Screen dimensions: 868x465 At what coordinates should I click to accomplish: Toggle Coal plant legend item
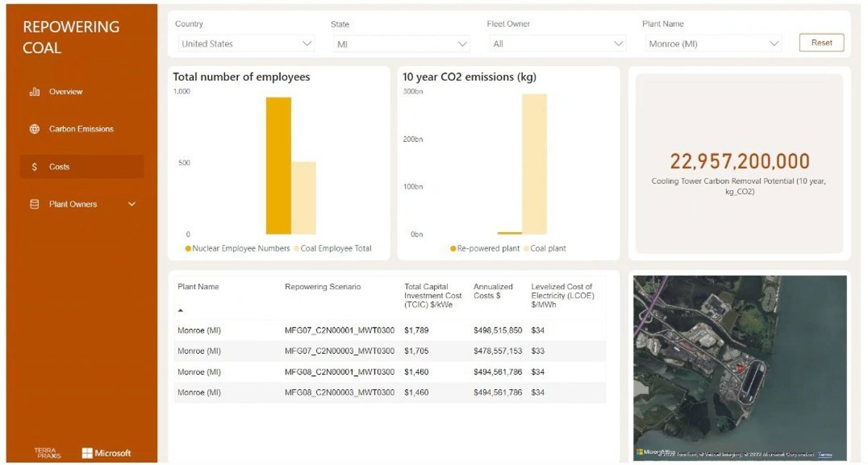(x=548, y=249)
